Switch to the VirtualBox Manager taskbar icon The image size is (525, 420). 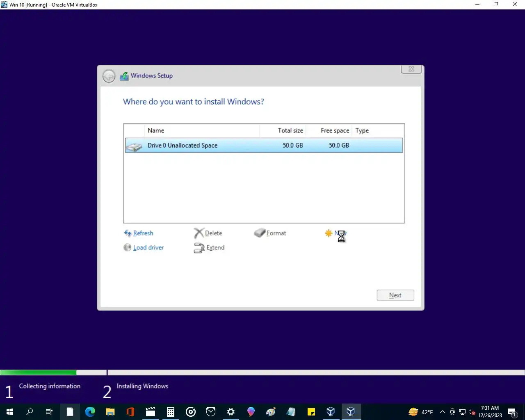(x=331, y=411)
